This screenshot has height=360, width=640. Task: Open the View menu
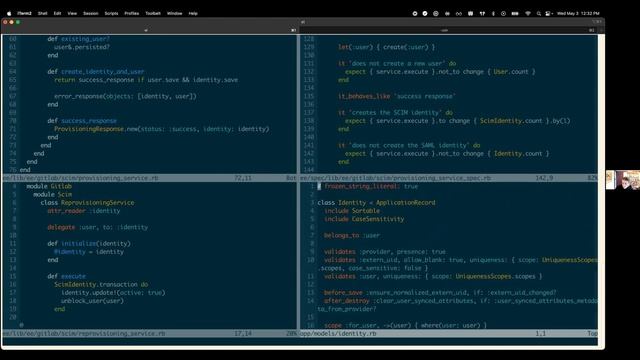pyautogui.click(x=72, y=13)
